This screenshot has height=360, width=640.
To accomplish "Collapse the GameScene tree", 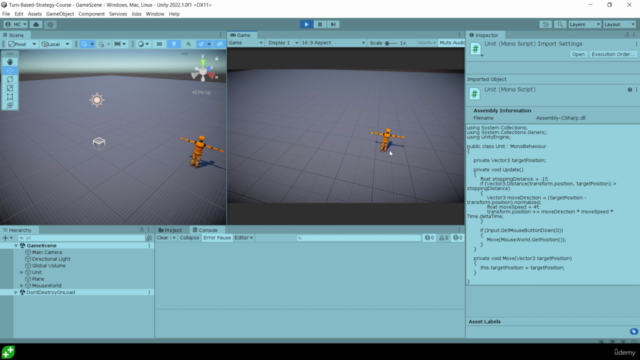I will 16,246.
